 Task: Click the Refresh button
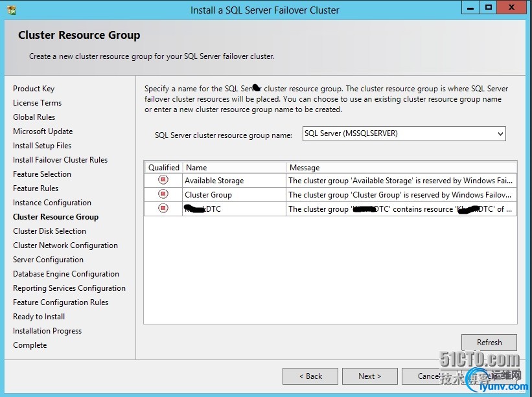(489, 343)
